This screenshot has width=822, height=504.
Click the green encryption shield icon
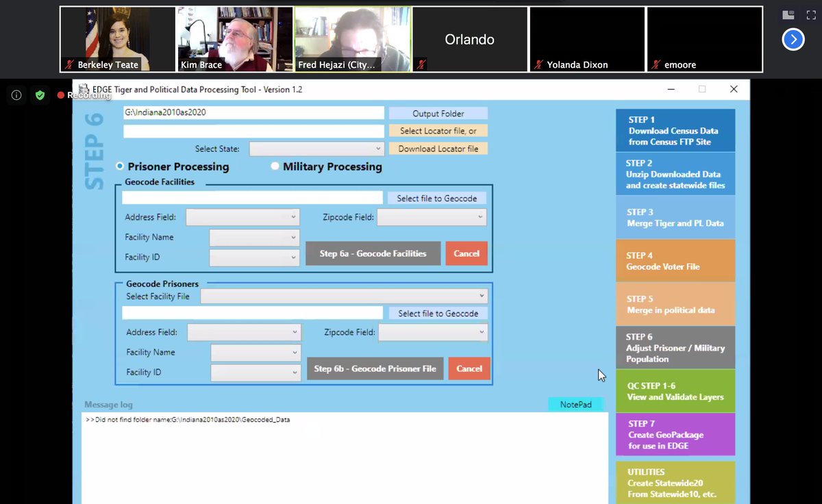40,95
